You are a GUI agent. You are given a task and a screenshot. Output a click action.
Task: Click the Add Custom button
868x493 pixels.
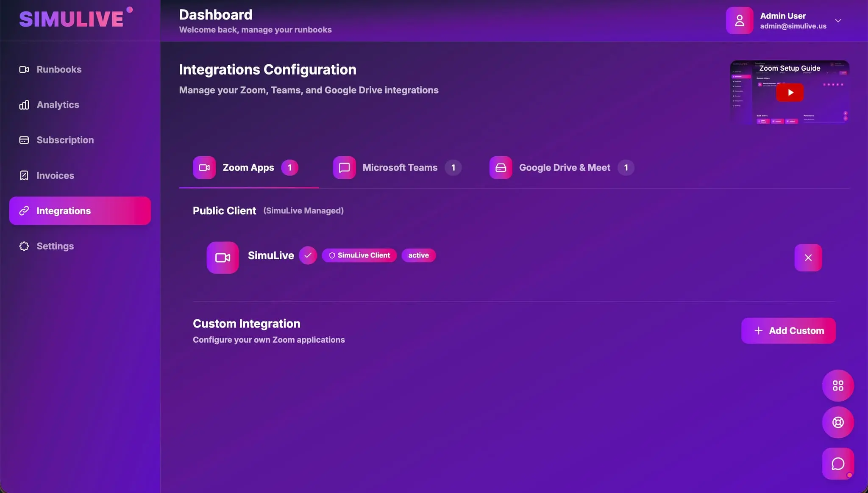(x=788, y=331)
